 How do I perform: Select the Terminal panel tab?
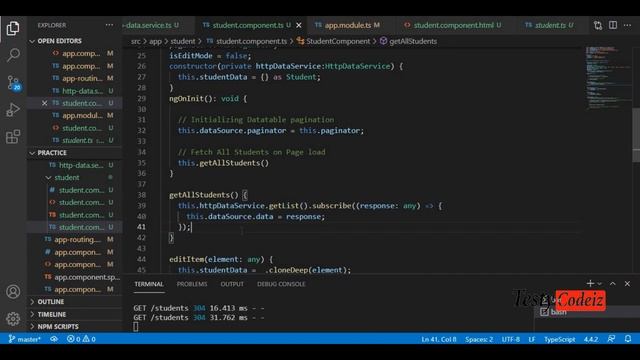tap(149, 284)
